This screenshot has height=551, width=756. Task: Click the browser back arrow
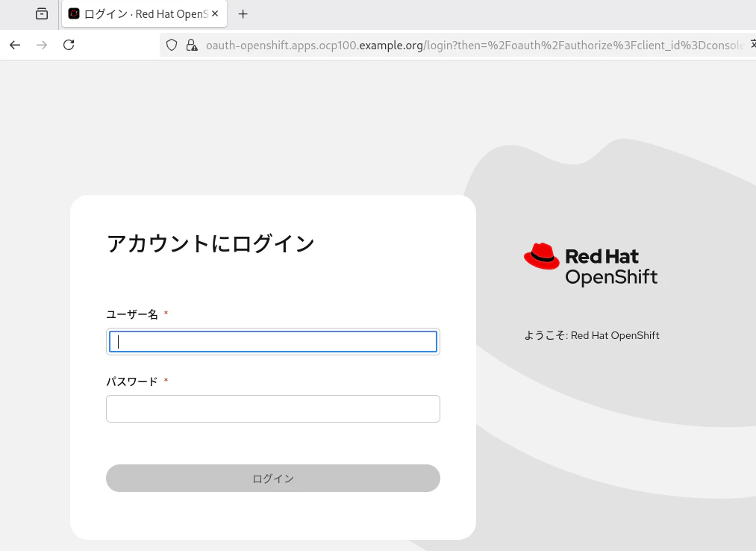click(15, 45)
